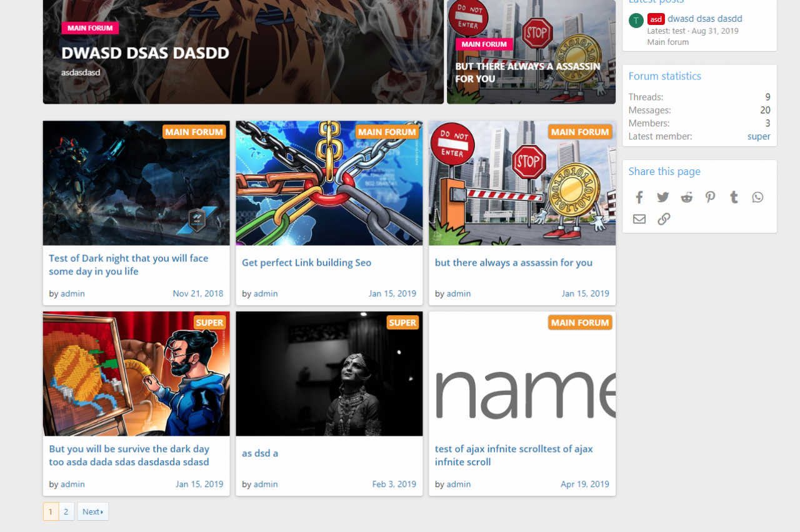Click the Next page button
800x532 pixels.
point(92,511)
